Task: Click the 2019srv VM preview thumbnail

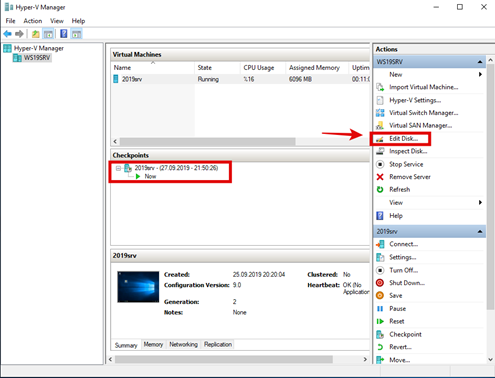Action: click(x=138, y=287)
